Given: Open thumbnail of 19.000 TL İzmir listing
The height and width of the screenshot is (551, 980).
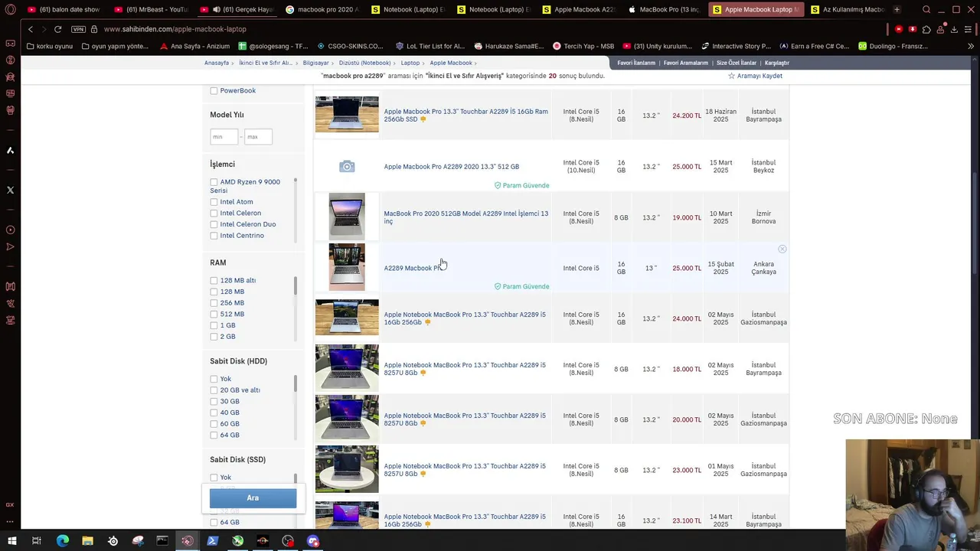Looking at the screenshot, I should 347,217.
